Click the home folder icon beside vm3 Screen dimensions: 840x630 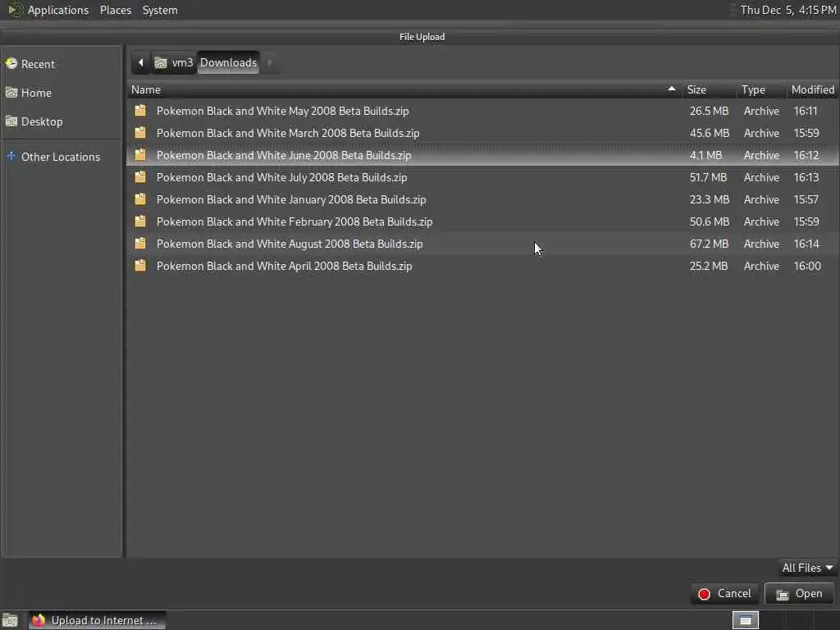[161, 63]
